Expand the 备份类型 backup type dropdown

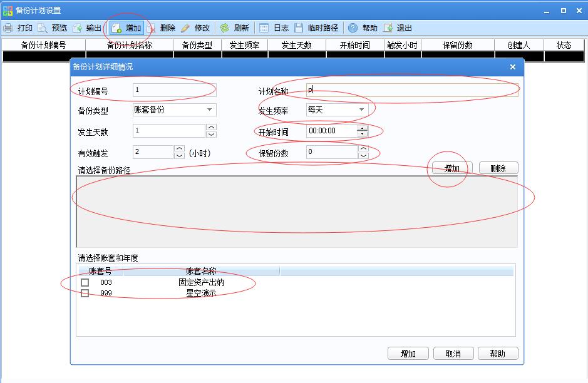coord(209,110)
